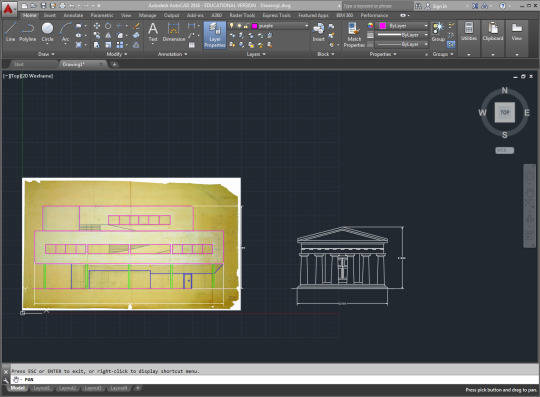Click the color wheel object color icon

tap(370, 25)
